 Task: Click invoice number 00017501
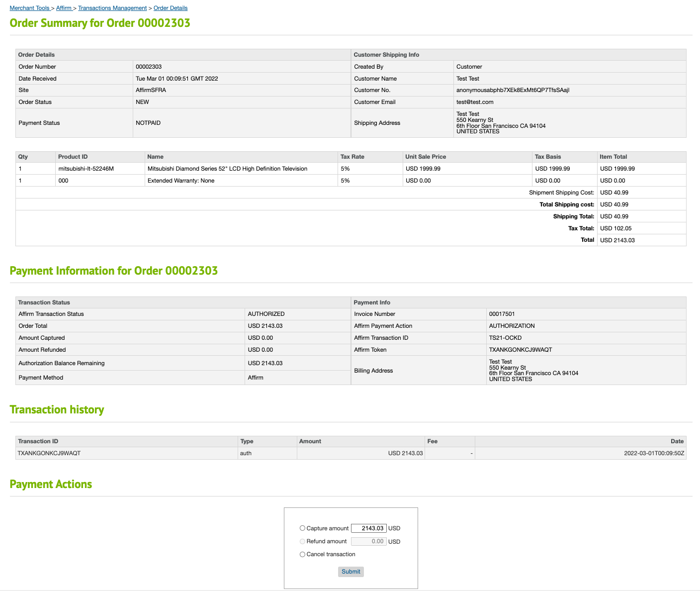point(502,314)
